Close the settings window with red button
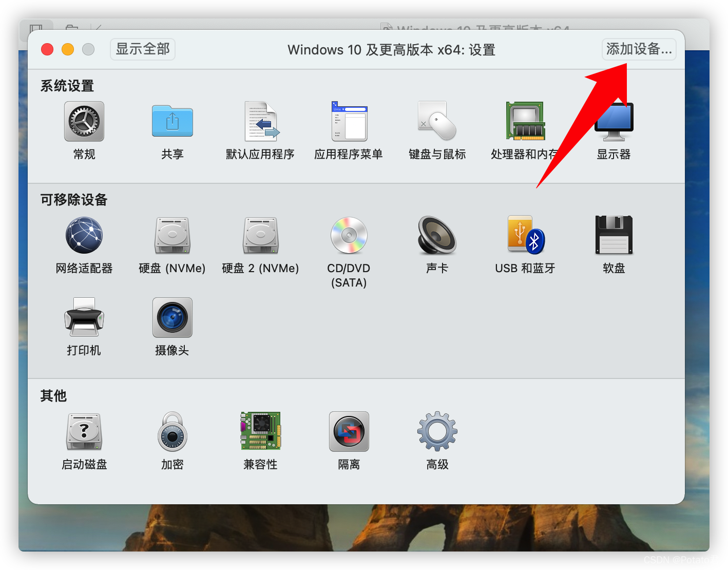Viewport: 728px width, 570px height. tap(47, 49)
